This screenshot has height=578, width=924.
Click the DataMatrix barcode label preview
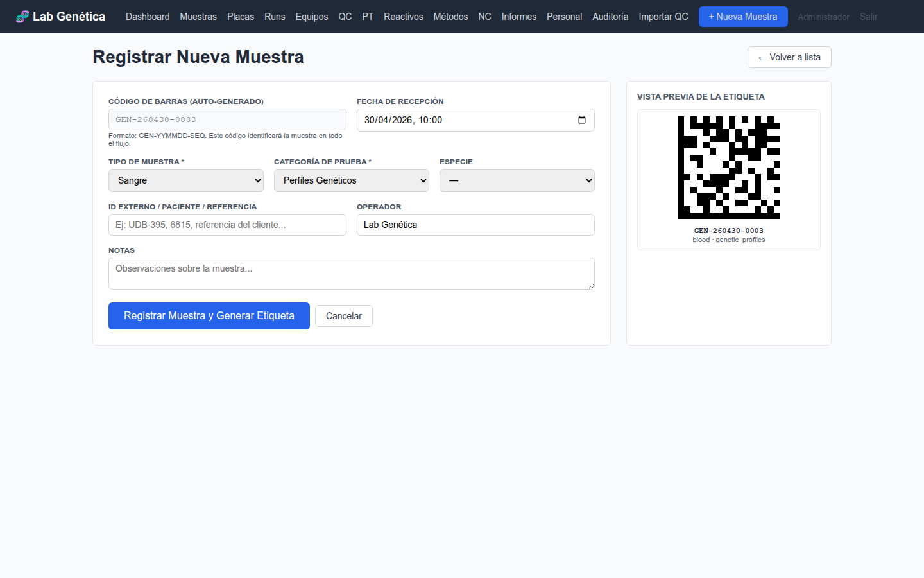coord(729,168)
